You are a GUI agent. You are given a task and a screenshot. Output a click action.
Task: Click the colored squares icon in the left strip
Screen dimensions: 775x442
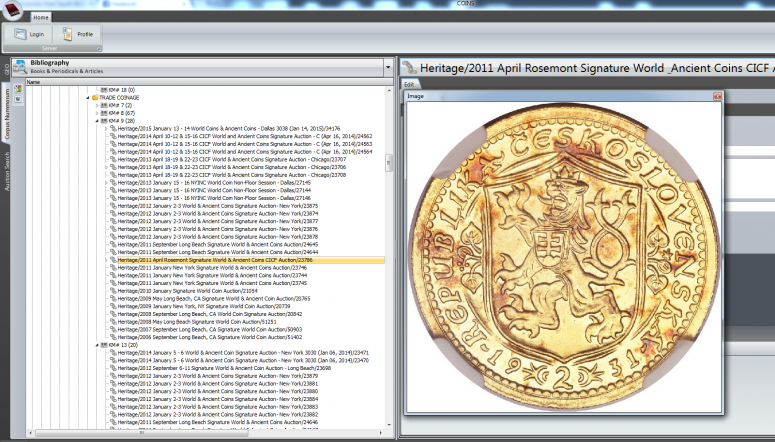point(18,89)
